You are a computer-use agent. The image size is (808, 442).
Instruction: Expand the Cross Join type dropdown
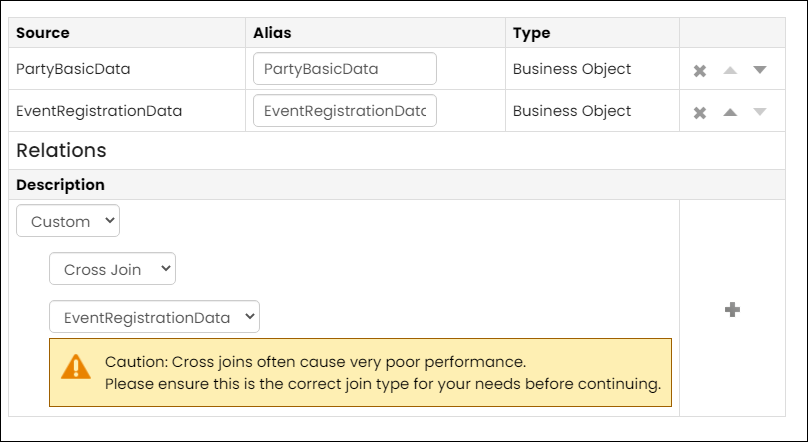(112, 268)
